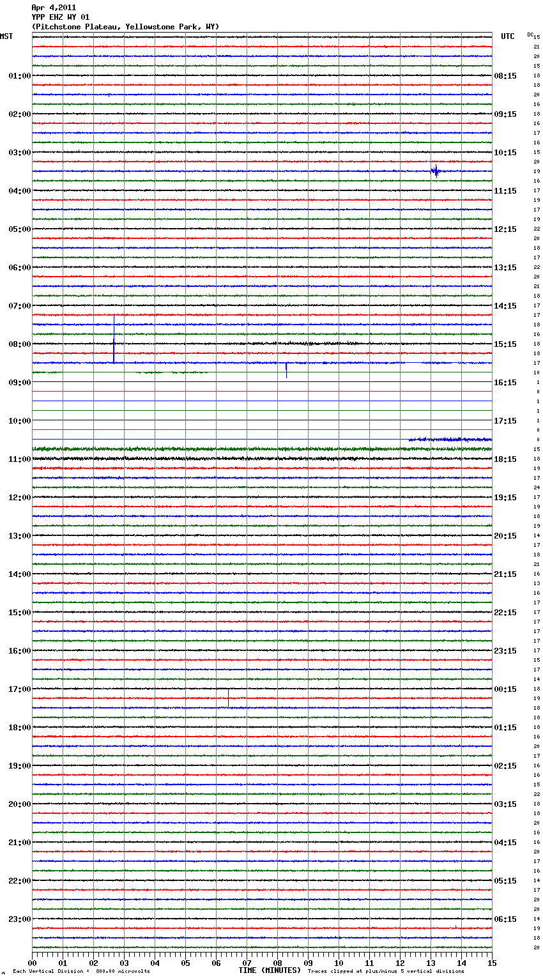
Task: Click the 09:00 MST time label
Action: pos(20,383)
